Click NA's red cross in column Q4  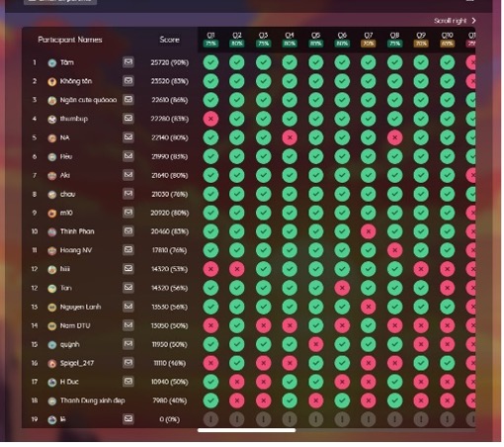pos(290,137)
